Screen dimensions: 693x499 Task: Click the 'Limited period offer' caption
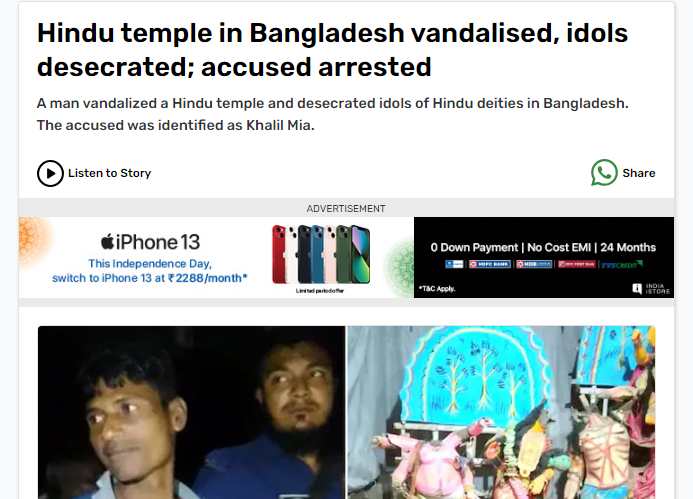point(320,291)
